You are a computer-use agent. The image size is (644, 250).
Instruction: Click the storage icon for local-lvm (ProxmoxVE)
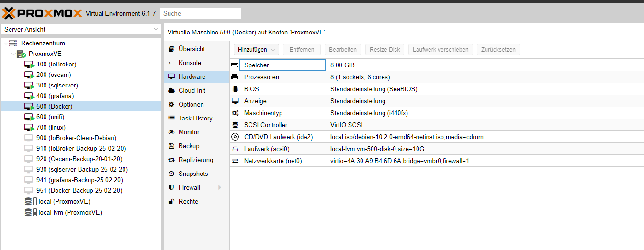31,212
